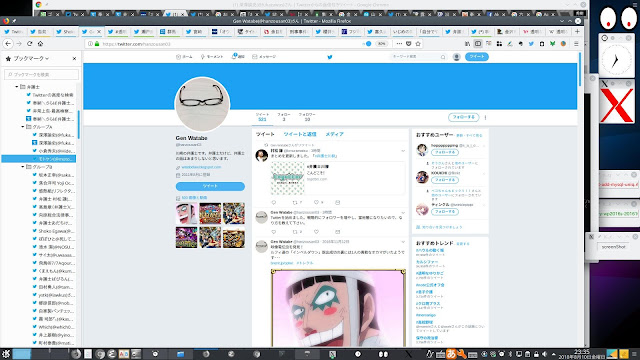Open Firefox library icon in toolbar
The height and width of the screenshot is (360, 640).
tap(467, 44)
